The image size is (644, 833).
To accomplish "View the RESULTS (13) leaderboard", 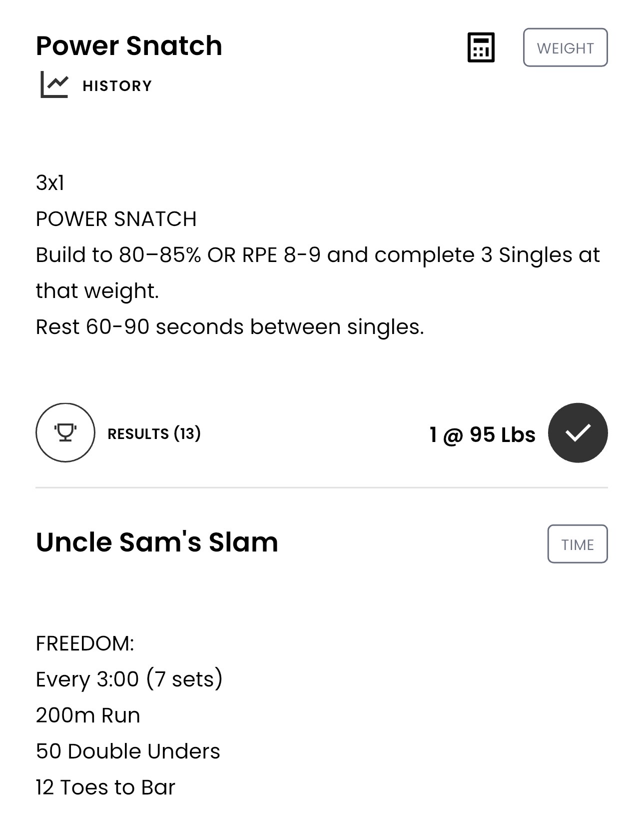I will click(x=154, y=433).
